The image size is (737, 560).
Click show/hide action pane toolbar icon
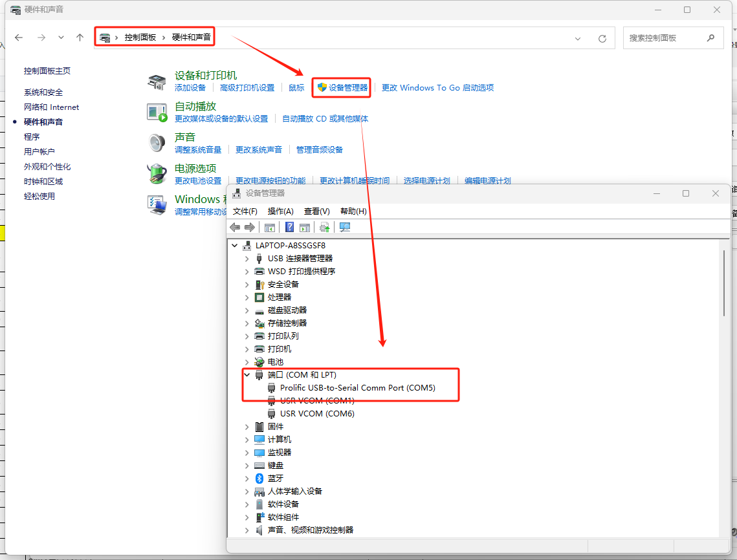click(305, 228)
